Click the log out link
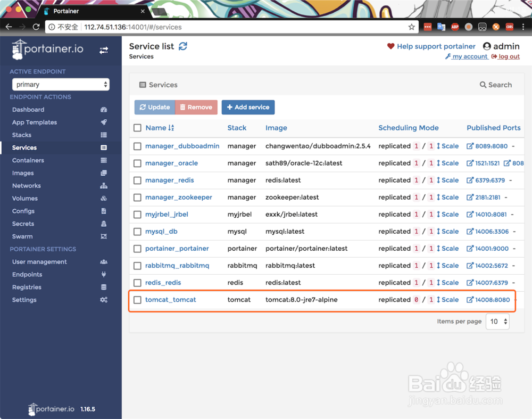The image size is (532, 419). tap(505, 56)
